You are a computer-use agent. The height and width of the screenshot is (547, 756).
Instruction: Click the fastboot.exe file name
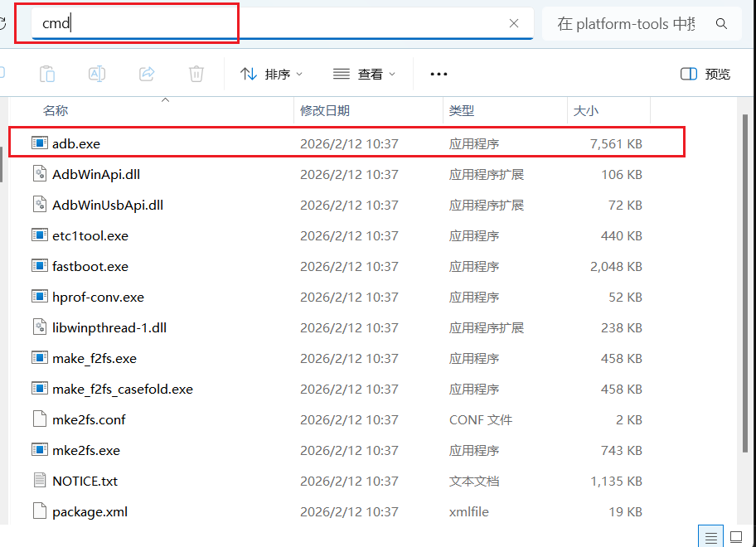tap(90, 267)
